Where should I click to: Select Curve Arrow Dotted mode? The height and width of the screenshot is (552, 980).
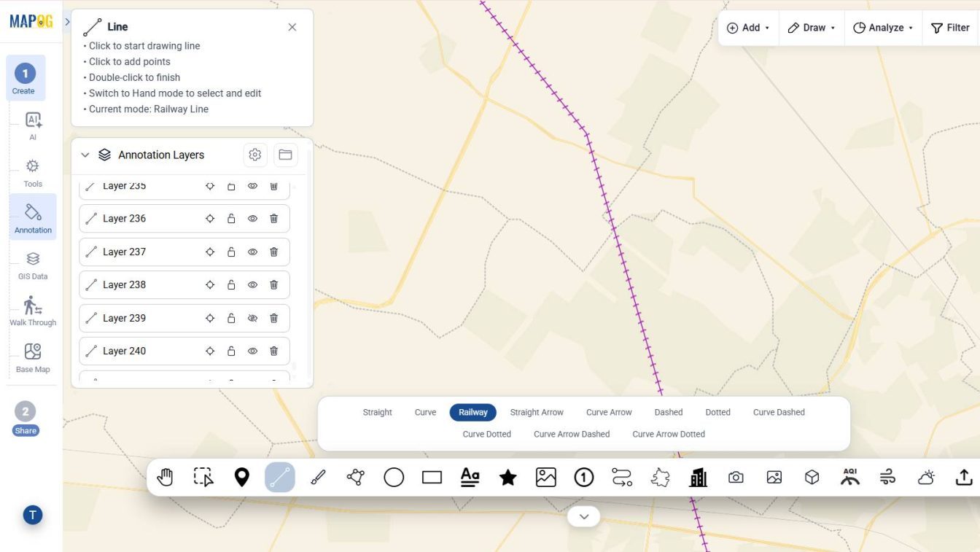669,434
